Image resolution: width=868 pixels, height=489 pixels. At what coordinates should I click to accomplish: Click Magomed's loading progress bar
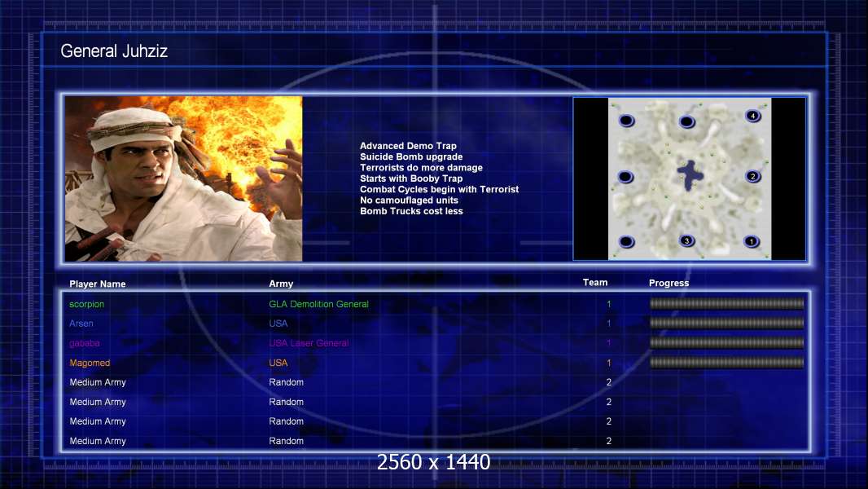(726, 363)
